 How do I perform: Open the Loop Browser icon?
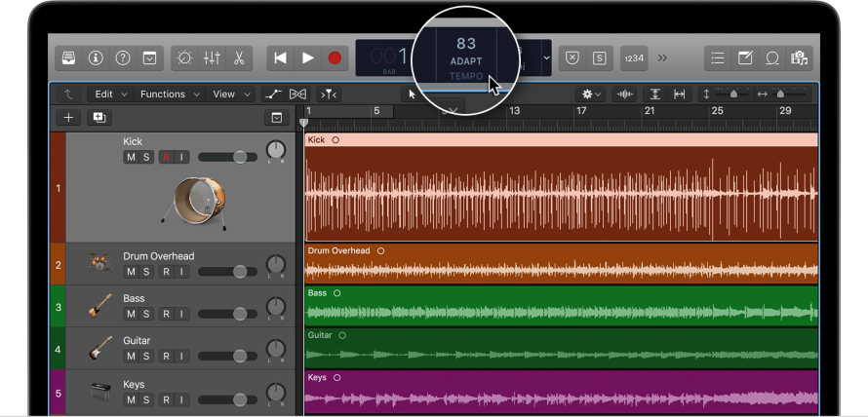772,58
